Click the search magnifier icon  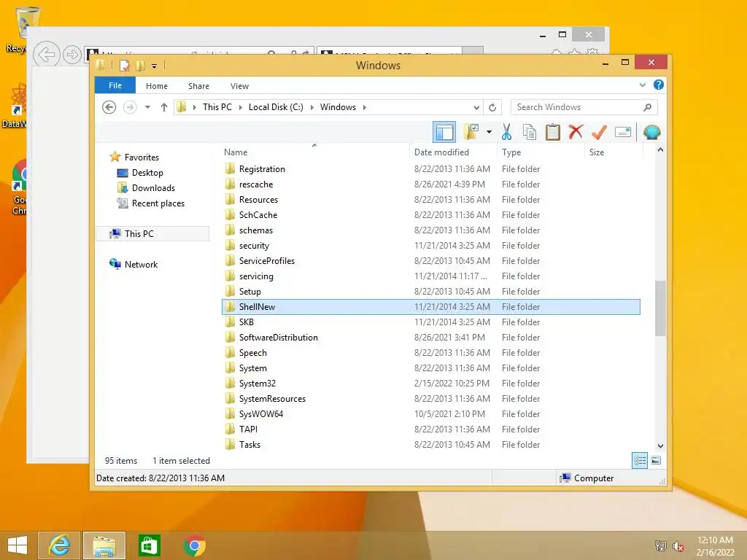(647, 107)
